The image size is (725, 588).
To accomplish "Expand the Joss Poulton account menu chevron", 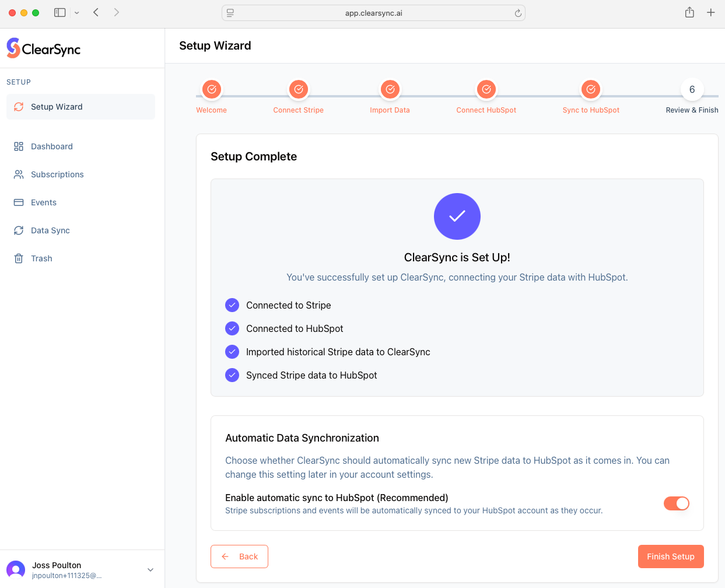I will coord(150,570).
